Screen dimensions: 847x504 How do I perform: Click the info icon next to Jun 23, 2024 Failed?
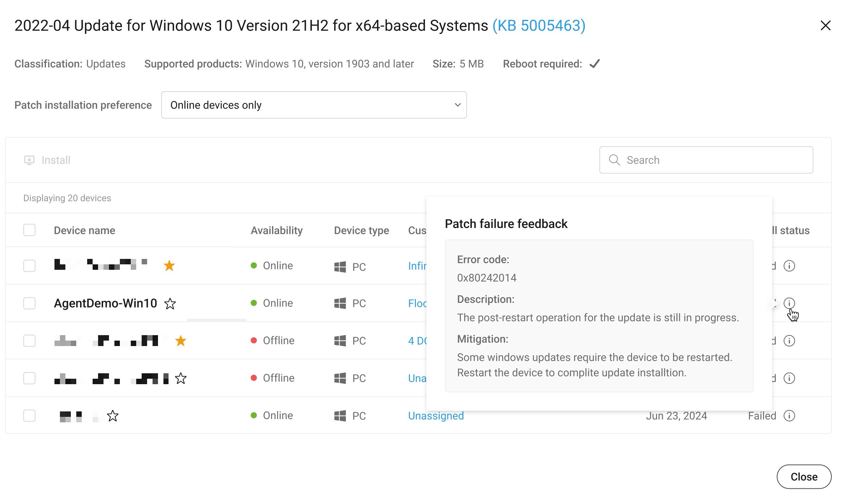789,415
